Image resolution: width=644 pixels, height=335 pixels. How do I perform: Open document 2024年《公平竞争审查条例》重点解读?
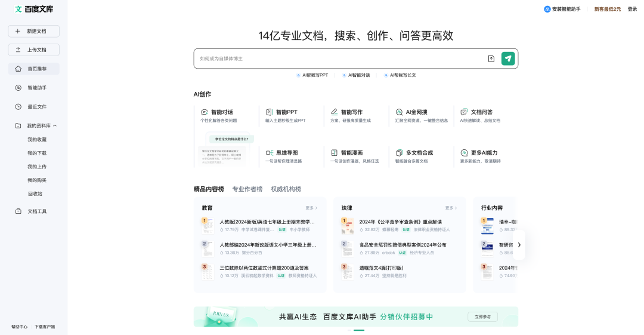point(401,222)
